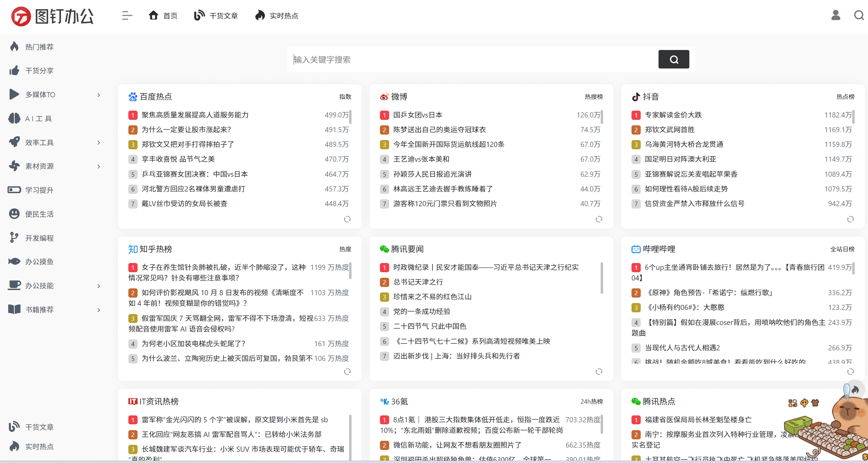Refresh the 知乎热榜 list
This screenshot has width=868, height=463.
pyautogui.click(x=347, y=372)
